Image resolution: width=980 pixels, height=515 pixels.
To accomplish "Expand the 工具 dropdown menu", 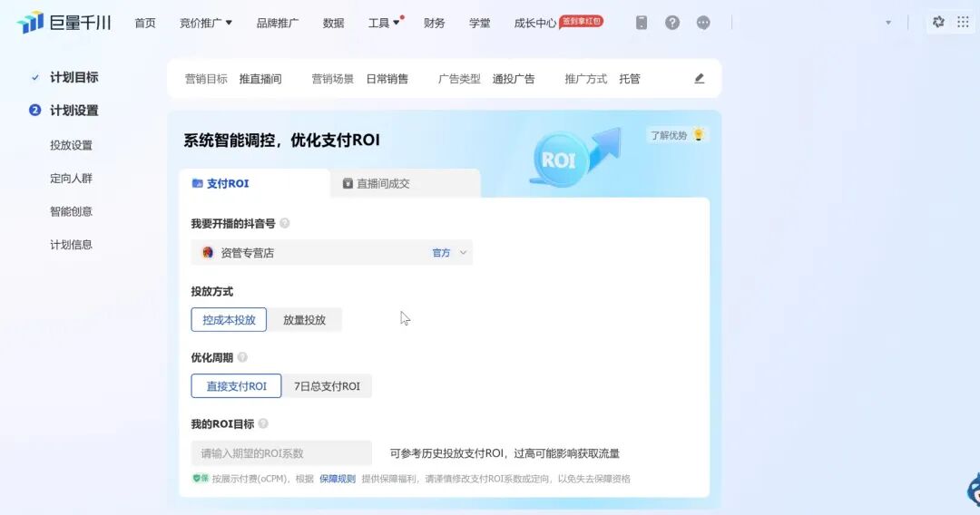I will [384, 23].
